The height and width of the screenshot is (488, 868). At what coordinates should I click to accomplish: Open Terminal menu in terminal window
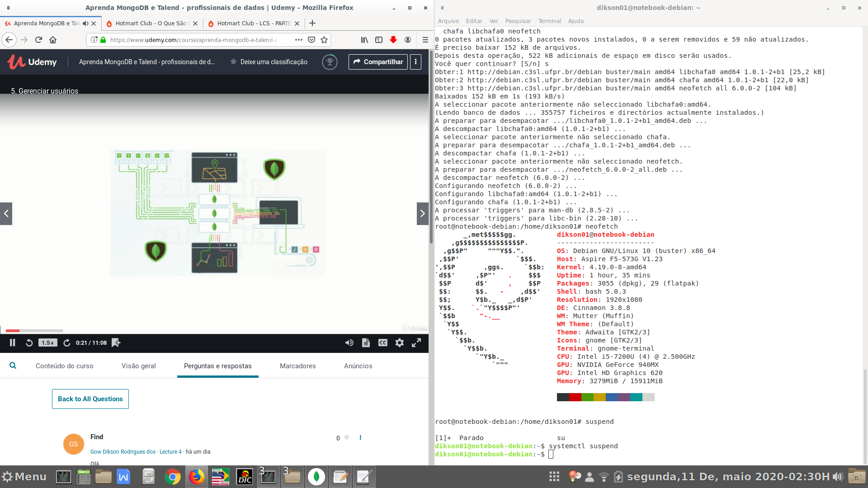[x=549, y=21]
